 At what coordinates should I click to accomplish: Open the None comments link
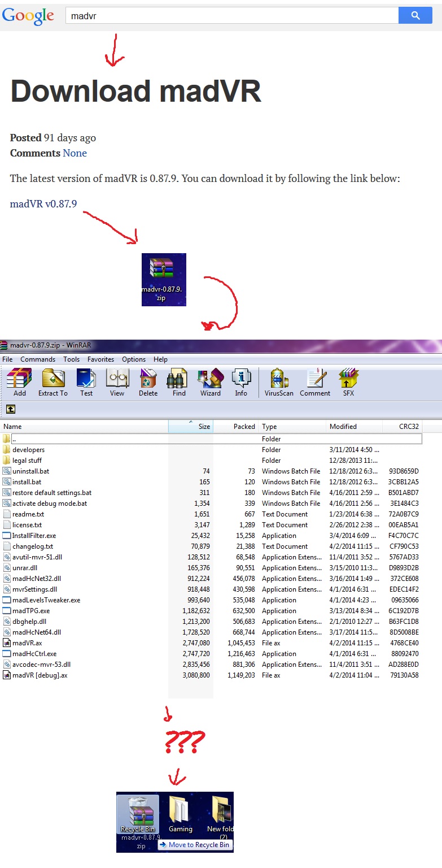pyautogui.click(x=75, y=153)
